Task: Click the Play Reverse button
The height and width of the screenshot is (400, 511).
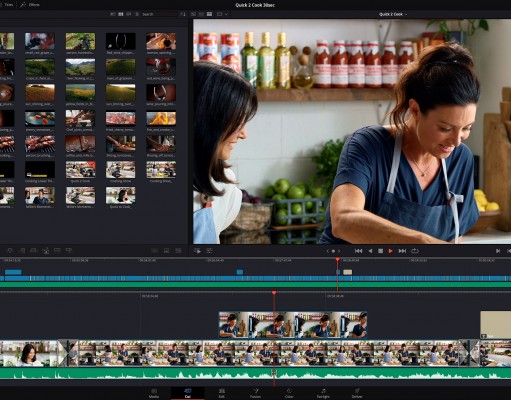Action: (x=370, y=251)
